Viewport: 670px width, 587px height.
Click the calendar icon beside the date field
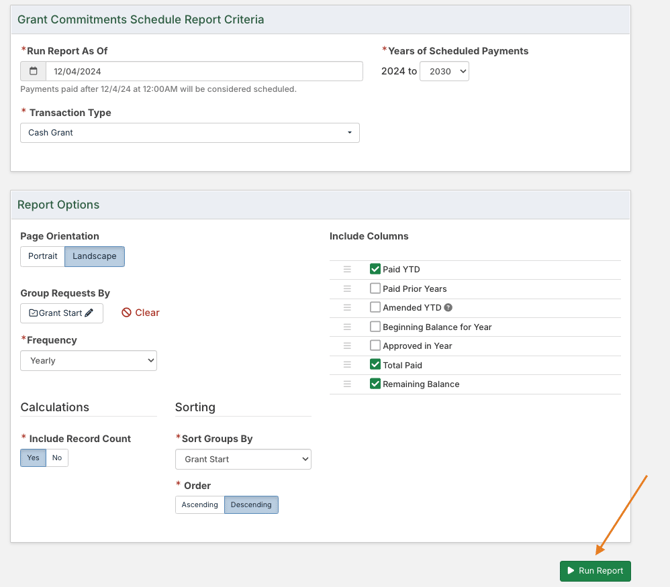33,71
